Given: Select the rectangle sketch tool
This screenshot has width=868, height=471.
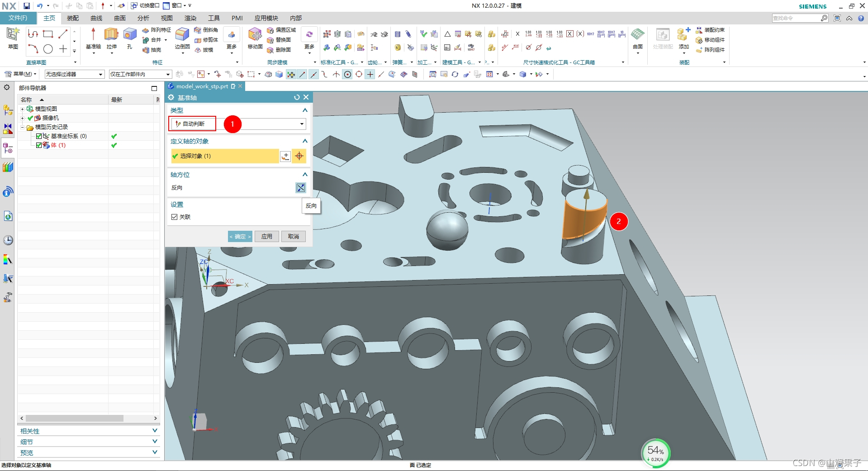Looking at the screenshot, I should pos(48,34).
